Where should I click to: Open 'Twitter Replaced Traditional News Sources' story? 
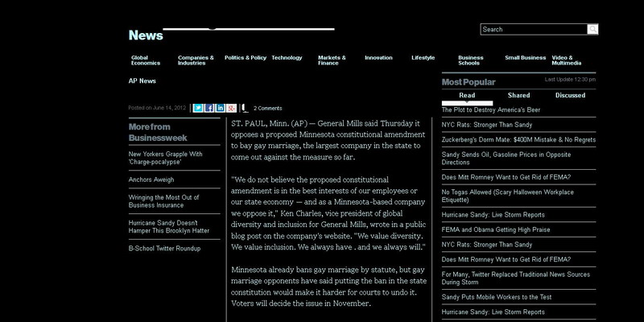point(516,278)
